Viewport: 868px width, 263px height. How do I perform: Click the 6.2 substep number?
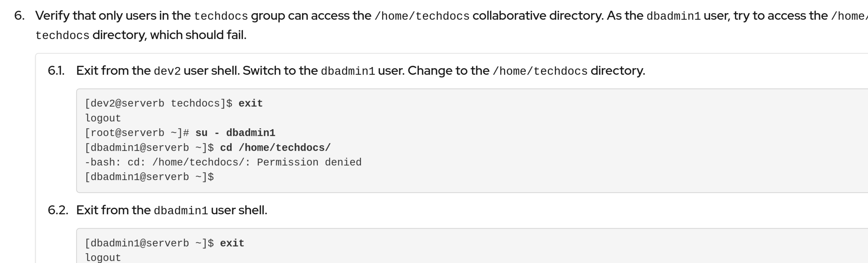pos(58,210)
